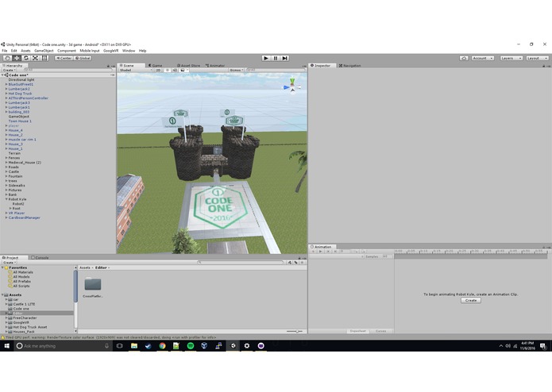Open the Scene effects image dropdown

tap(184, 70)
